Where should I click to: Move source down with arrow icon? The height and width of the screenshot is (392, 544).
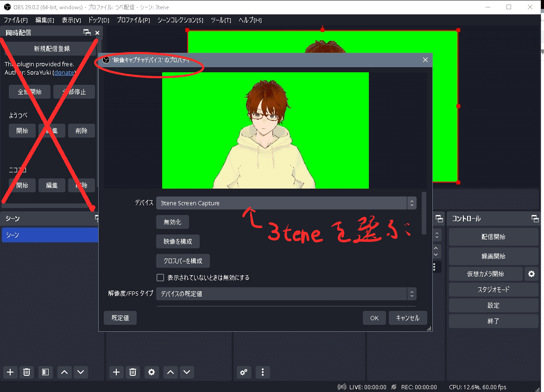tap(187, 372)
